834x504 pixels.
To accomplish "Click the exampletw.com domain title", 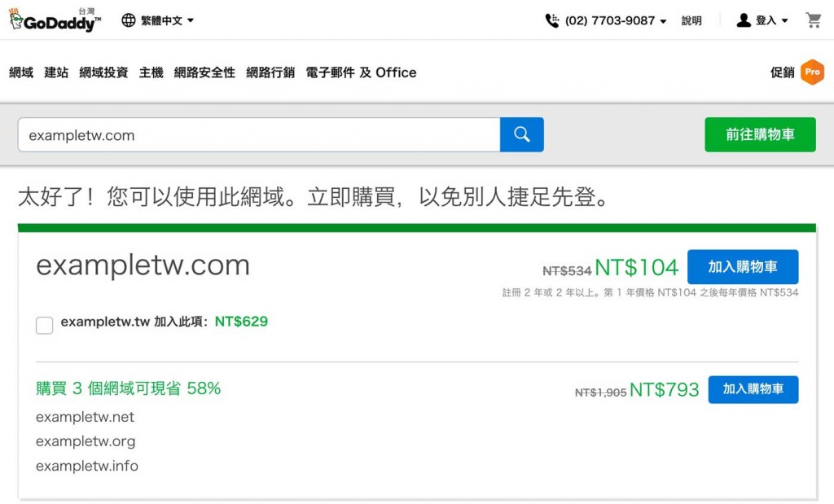I will coord(143,265).
